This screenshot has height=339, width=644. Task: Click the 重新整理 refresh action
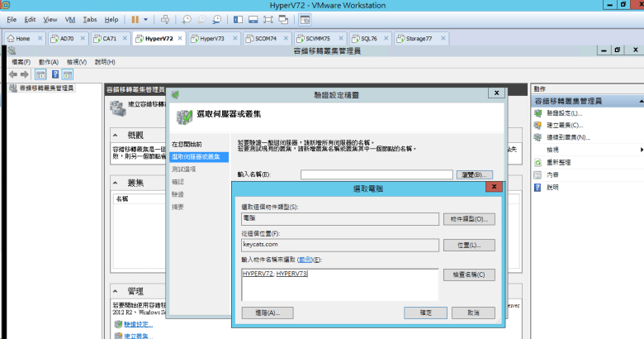coord(559,162)
